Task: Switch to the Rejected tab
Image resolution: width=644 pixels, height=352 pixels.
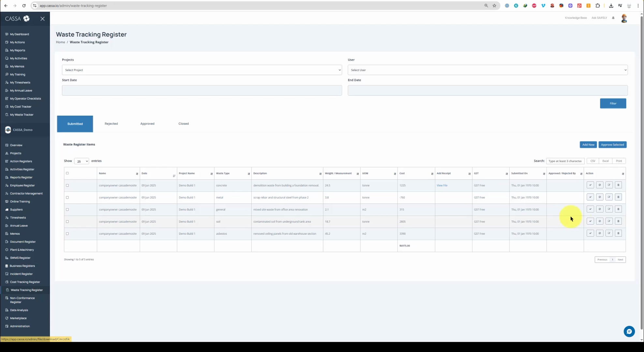Action: pyautogui.click(x=111, y=124)
